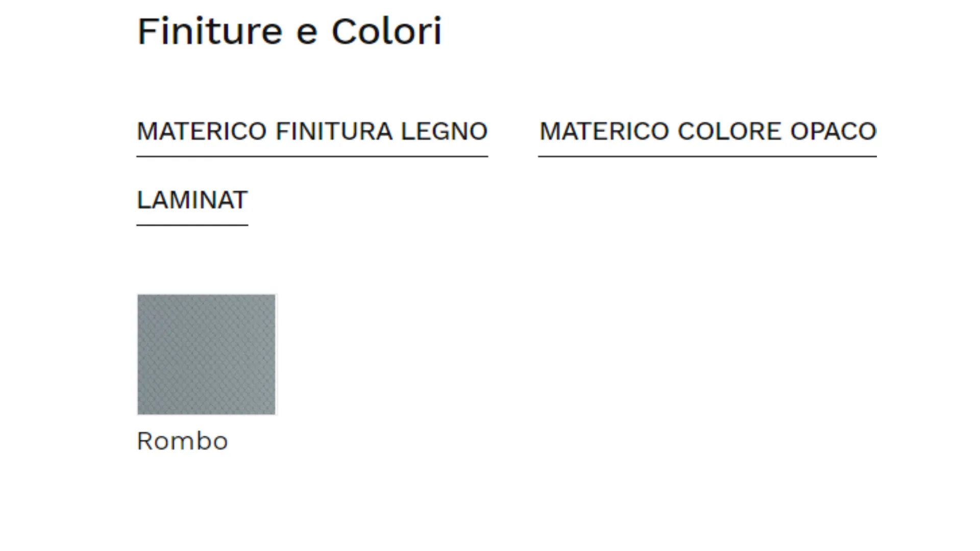Viewport: 980px width, 551px height.
Task: Click the underline below MATERICO FINITURA LEGNO
Action: coord(312,157)
